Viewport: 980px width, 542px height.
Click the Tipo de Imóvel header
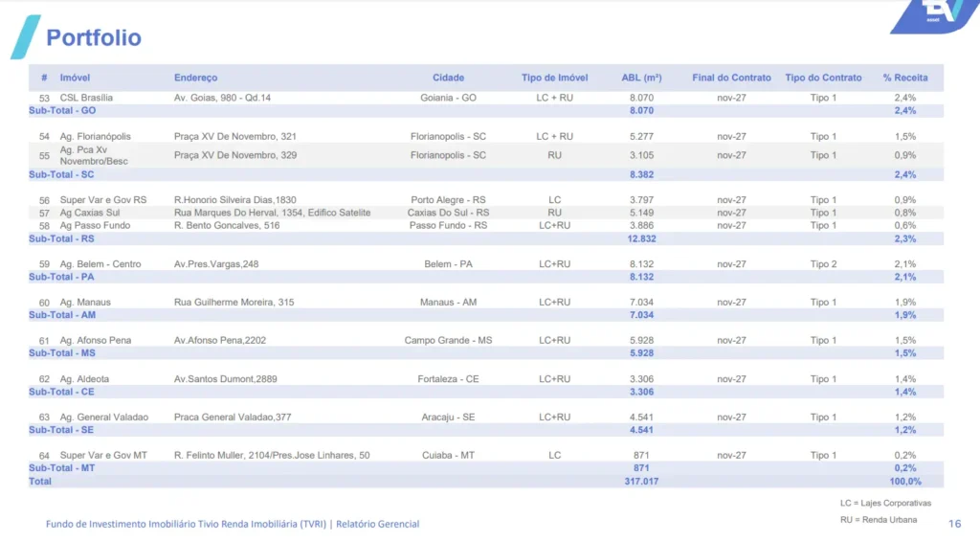[x=554, y=78]
